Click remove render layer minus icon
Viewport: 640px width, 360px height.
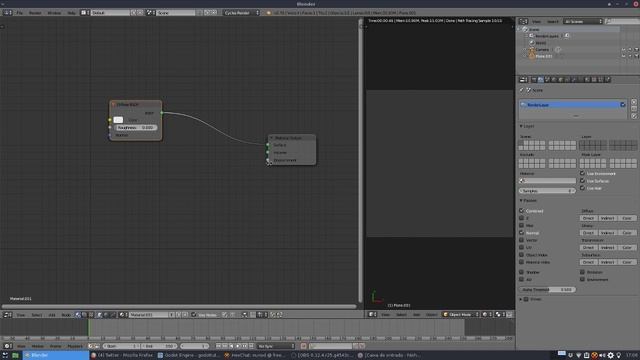(x=634, y=109)
